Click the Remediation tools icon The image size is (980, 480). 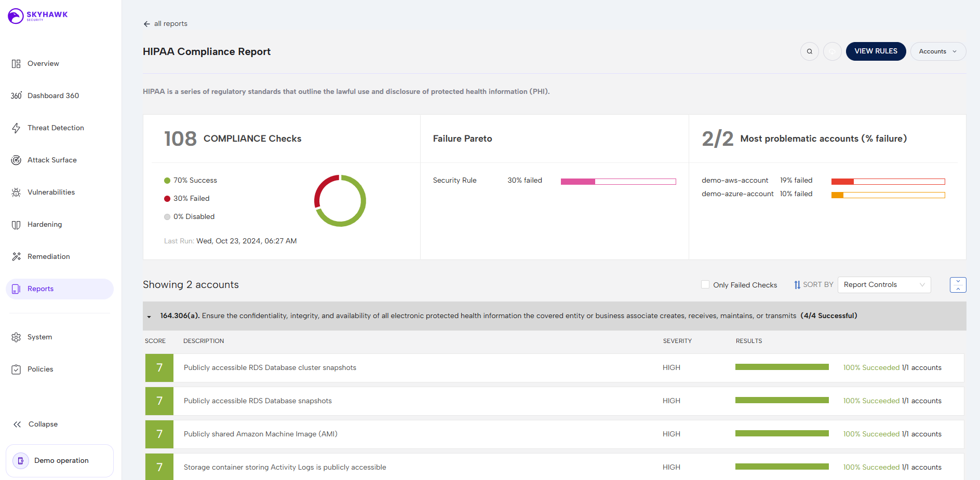pos(16,257)
